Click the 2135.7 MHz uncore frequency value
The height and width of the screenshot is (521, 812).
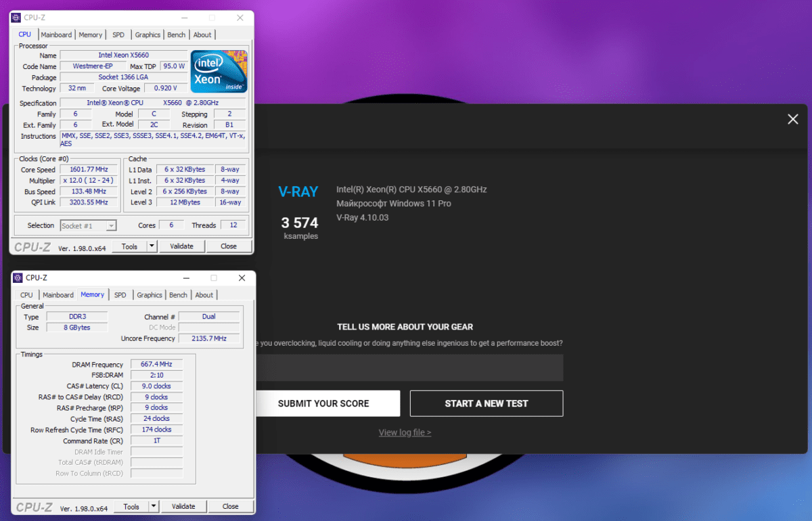pyautogui.click(x=209, y=338)
